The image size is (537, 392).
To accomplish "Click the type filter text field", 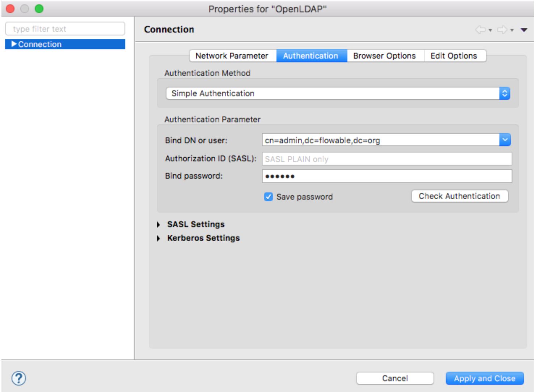I will (65, 29).
